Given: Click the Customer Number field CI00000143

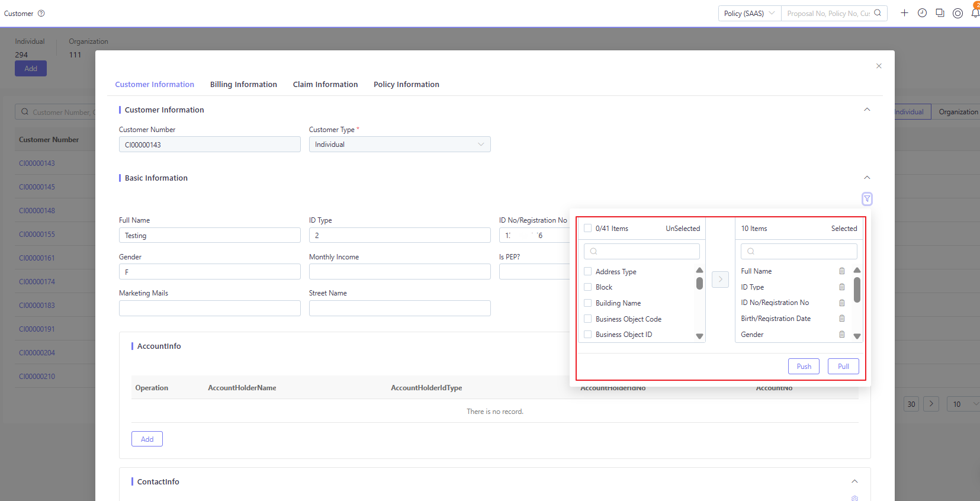Looking at the screenshot, I should pos(210,144).
